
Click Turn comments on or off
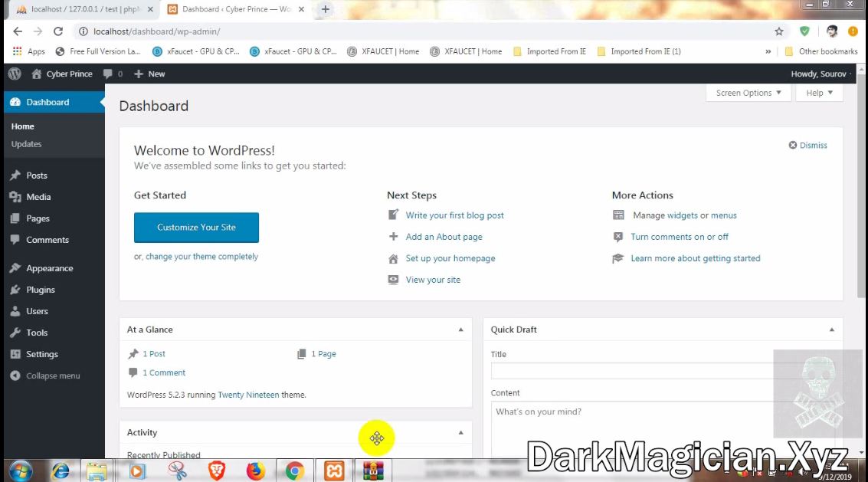pos(680,237)
